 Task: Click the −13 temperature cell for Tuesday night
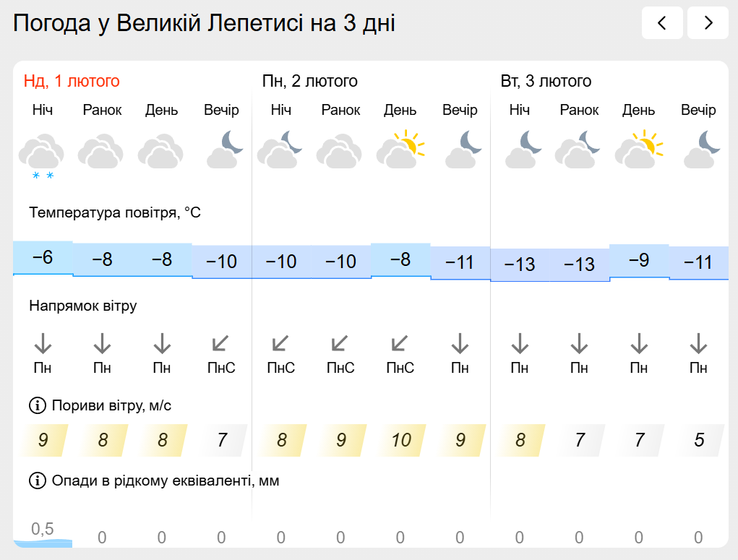[519, 264]
